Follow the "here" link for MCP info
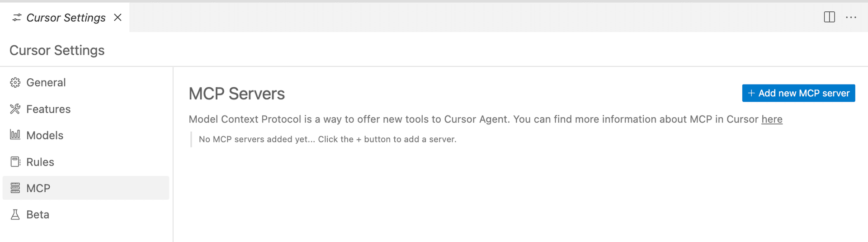The width and height of the screenshot is (868, 242). 772,119
